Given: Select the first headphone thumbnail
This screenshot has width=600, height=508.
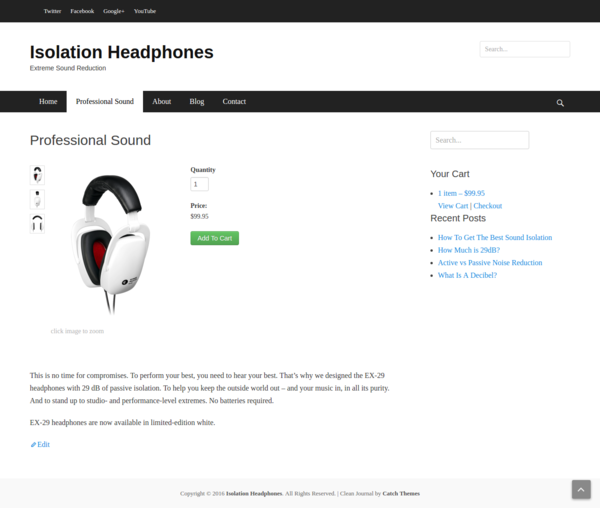Looking at the screenshot, I should tap(37, 175).
